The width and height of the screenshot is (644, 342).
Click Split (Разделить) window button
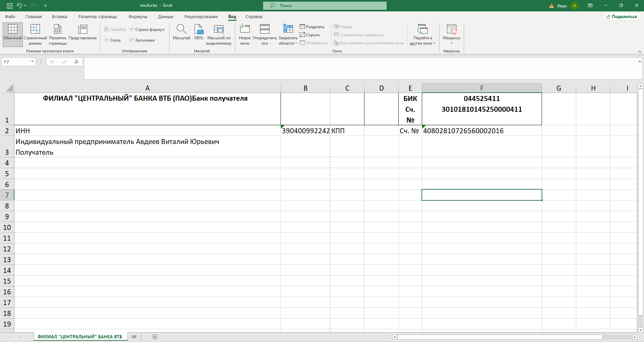[x=312, y=27]
